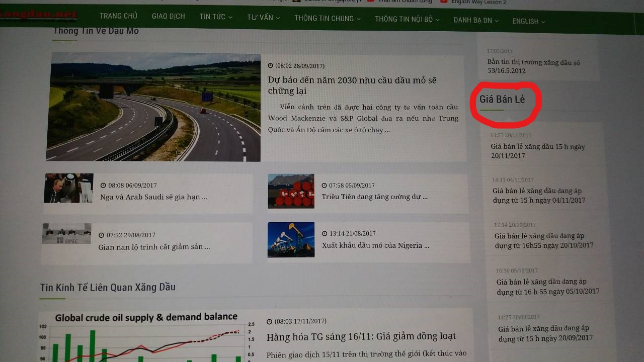Click the date text 07:58 05/09/2017

(352, 186)
